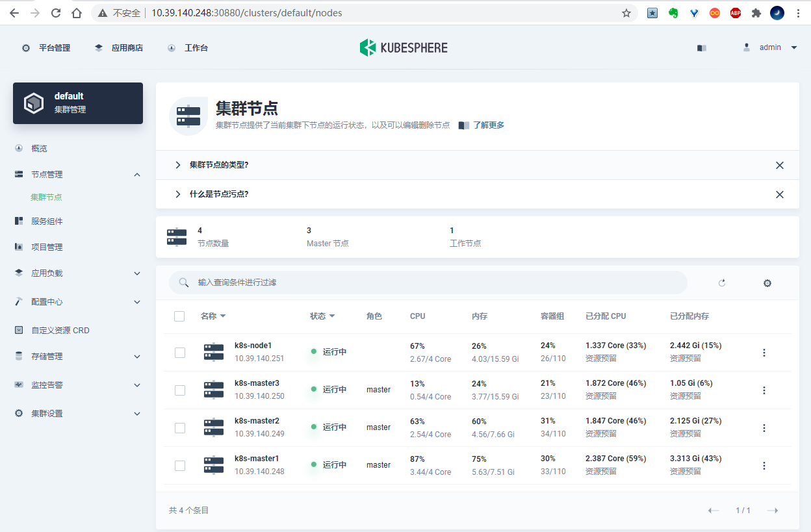
Task: Click the k8s-node1 server icon
Action: (214, 352)
